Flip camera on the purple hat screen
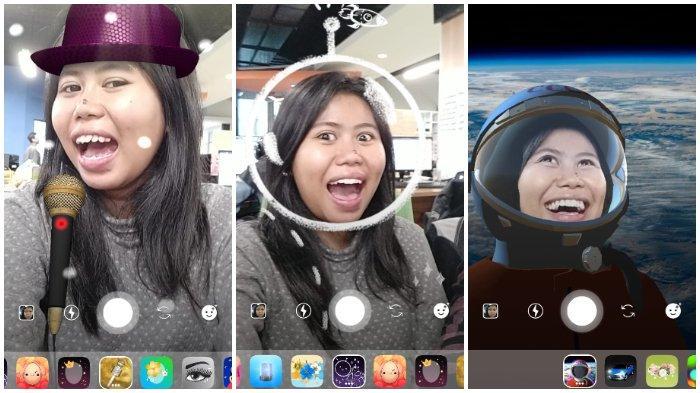 [x=164, y=312]
